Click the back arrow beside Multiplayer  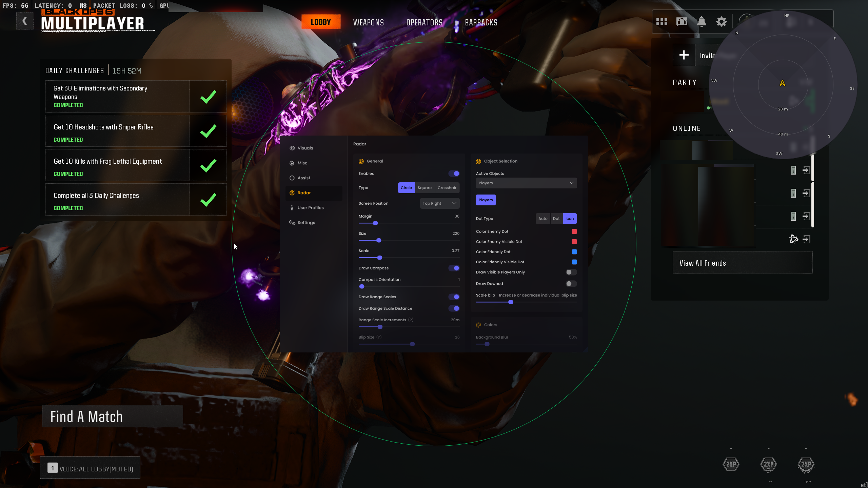click(x=25, y=21)
